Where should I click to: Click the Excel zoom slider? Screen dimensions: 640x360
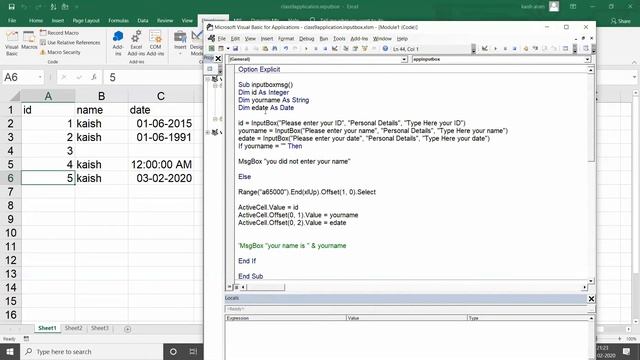[x=607, y=339]
